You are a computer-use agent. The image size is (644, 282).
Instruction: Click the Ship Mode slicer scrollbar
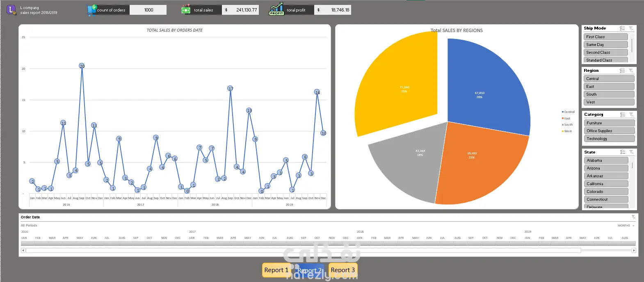[x=632, y=45]
